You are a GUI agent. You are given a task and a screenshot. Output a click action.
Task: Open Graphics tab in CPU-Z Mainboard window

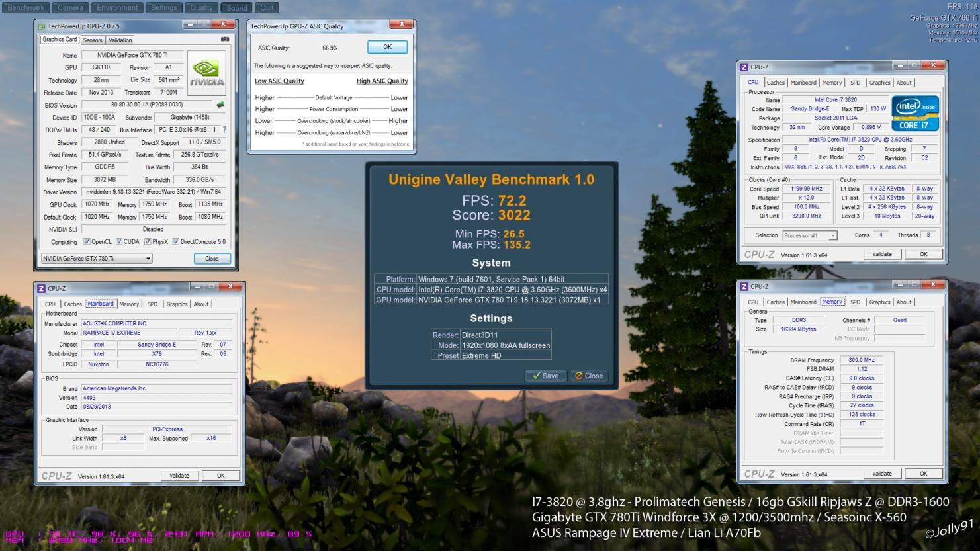click(x=177, y=304)
